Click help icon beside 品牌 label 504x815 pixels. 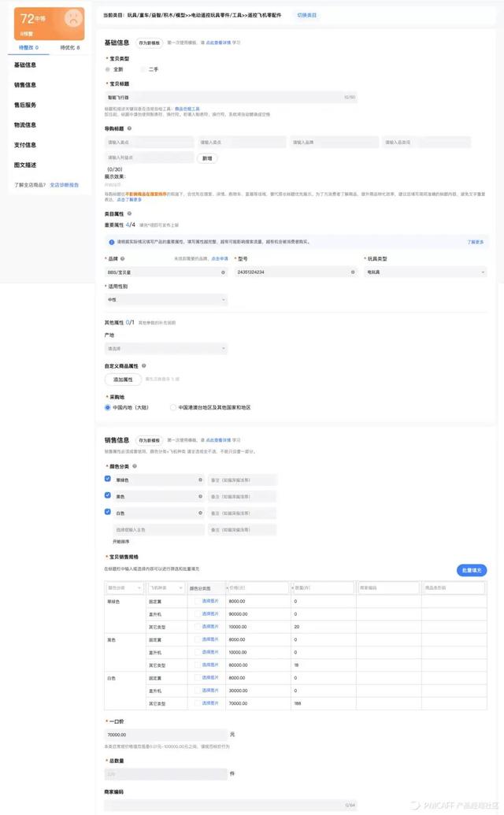[x=123, y=258]
